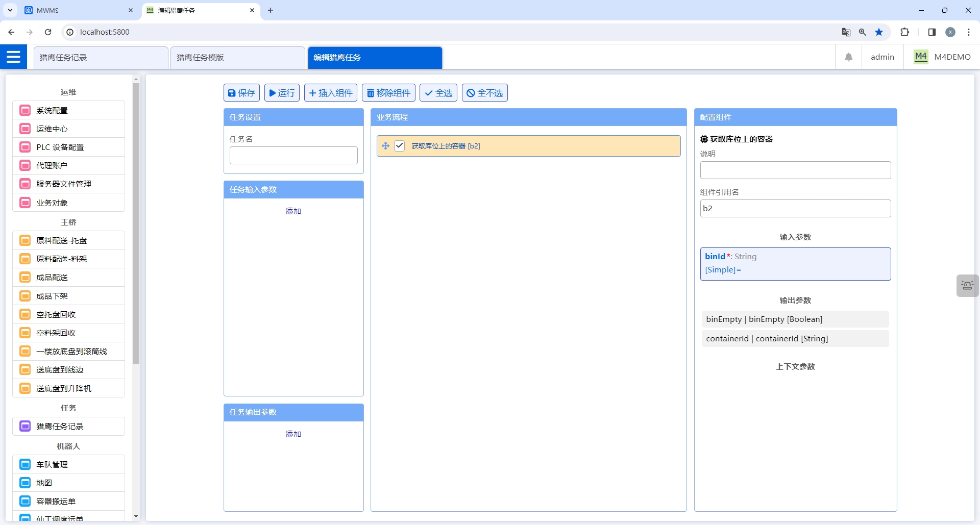
Task: Open 猎鹰任务记录 sidebar icon
Action: [25, 426]
